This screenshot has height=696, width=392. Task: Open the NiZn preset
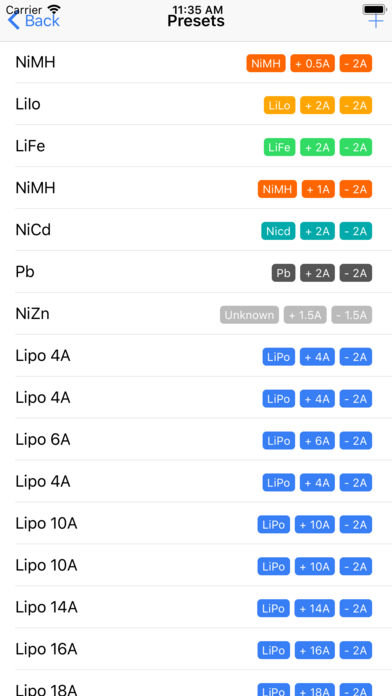[x=196, y=314]
